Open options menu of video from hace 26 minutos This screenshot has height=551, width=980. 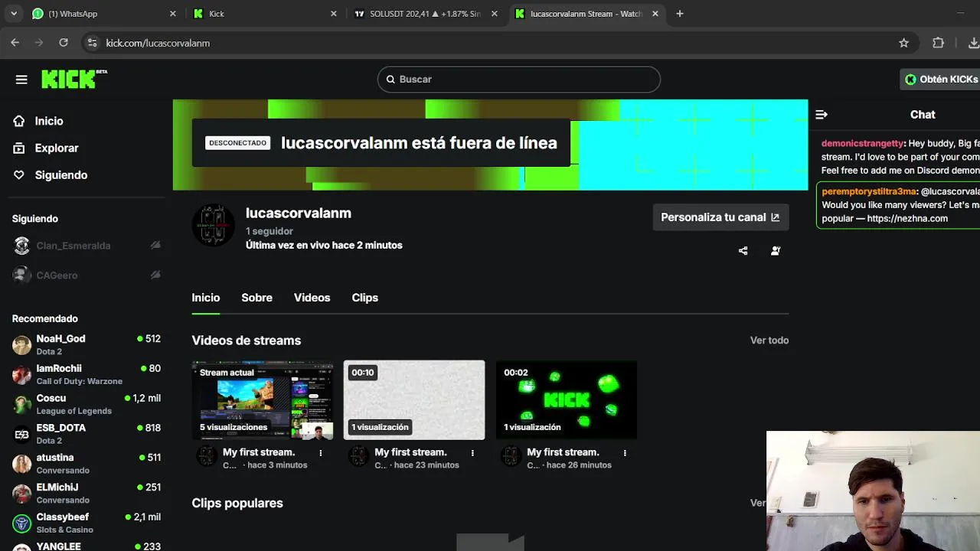pyautogui.click(x=625, y=453)
